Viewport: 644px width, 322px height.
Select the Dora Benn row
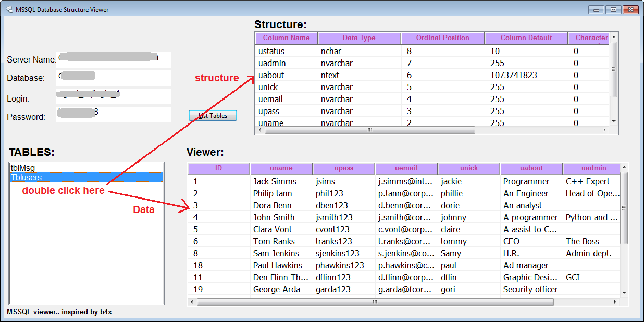coord(404,205)
